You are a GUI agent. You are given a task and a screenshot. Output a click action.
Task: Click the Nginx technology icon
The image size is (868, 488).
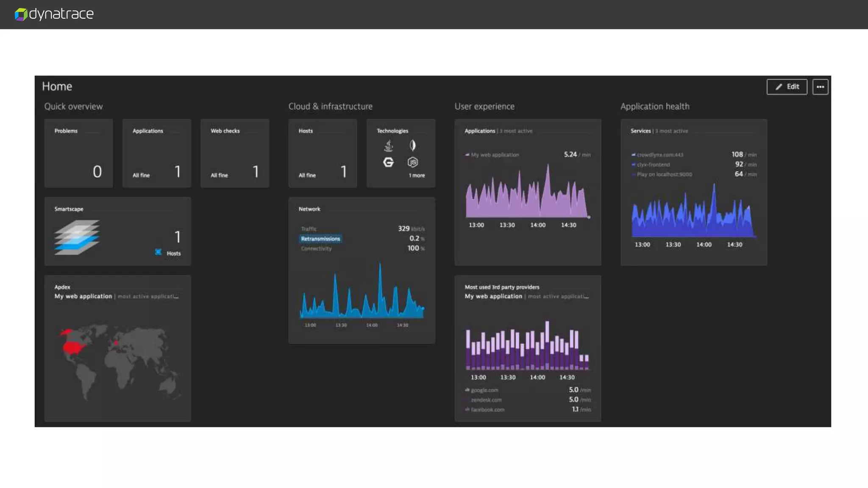(x=388, y=162)
